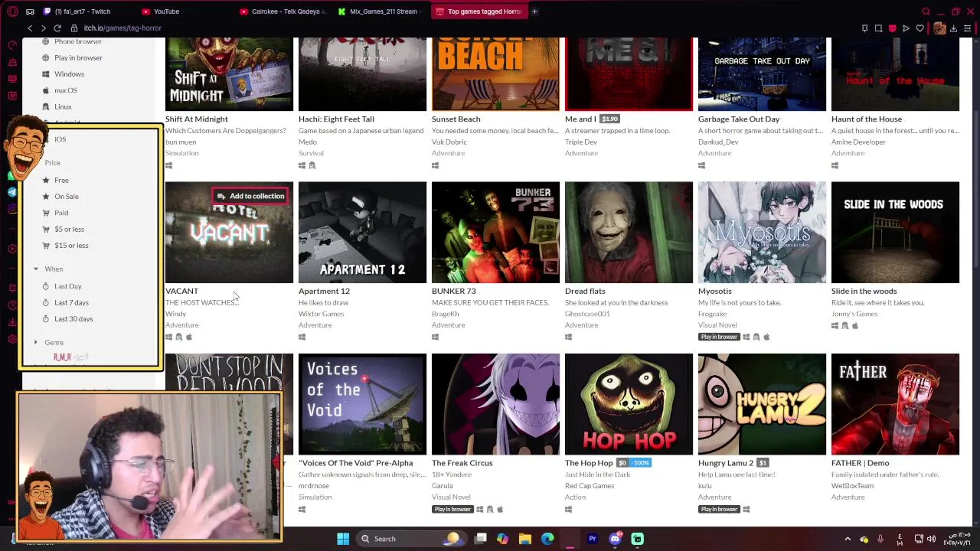This screenshot has height=551, width=980.
Task: Click the Visual Novel genre under Myosotis
Action: [717, 325]
